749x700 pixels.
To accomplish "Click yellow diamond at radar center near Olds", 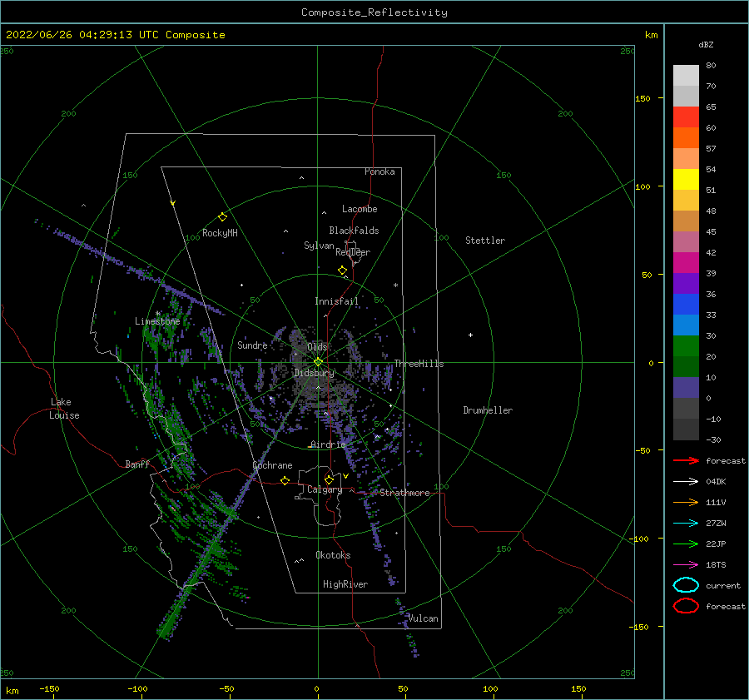I will pos(318,362).
